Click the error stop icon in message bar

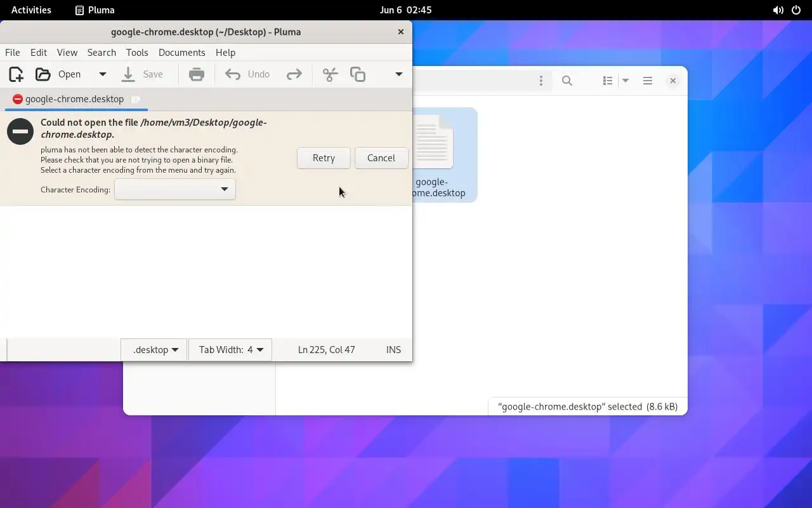pos(20,131)
